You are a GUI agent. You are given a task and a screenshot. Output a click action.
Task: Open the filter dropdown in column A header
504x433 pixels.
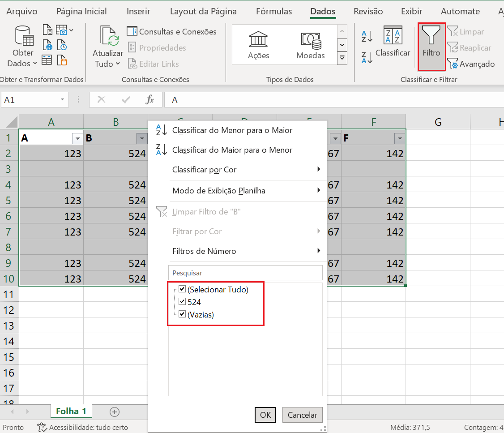pyautogui.click(x=77, y=138)
